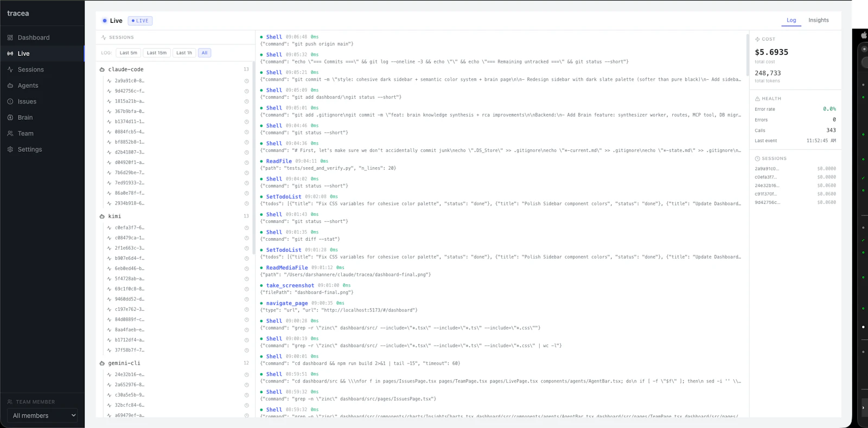
Task: Click clock icon for session b1374d11-1
Action: 246,122
